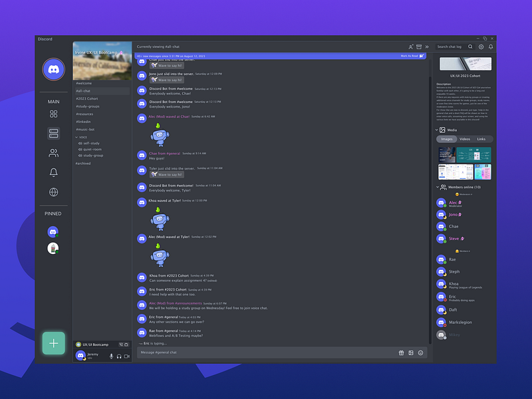Select the GIF picker in message bar
This screenshot has width=532, height=399.
pos(410,352)
